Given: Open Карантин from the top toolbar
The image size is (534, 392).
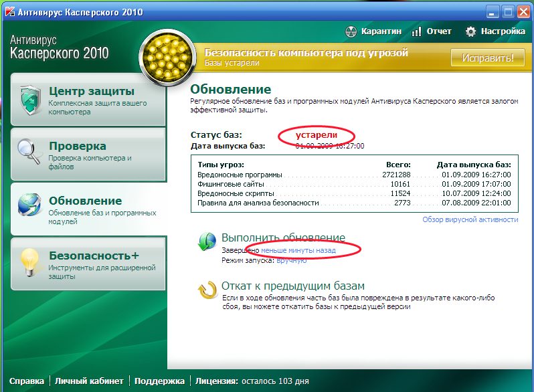Looking at the screenshot, I should pyautogui.click(x=381, y=31).
